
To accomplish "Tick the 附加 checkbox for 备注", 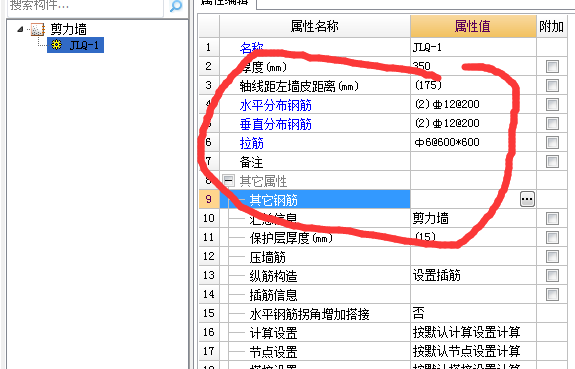I will (552, 161).
